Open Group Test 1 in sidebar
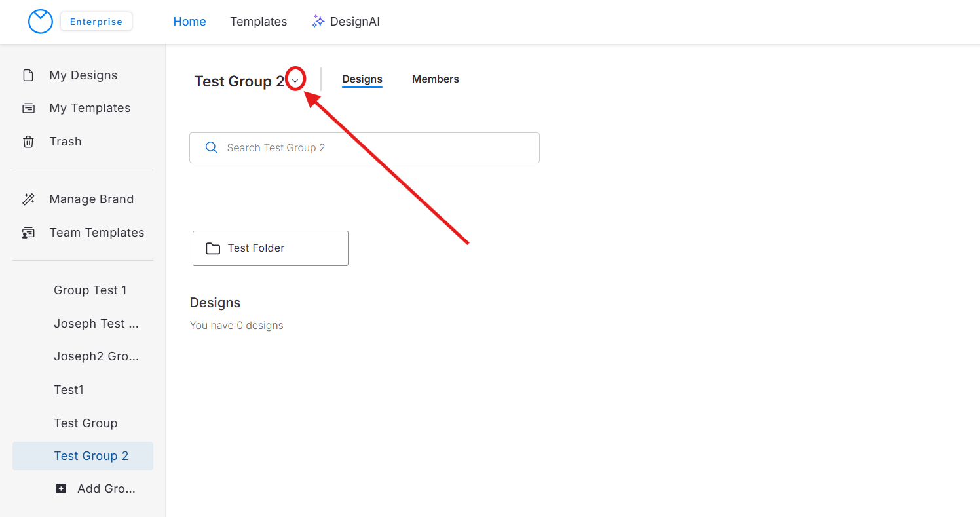This screenshot has height=517, width=980. coord(90,290)
